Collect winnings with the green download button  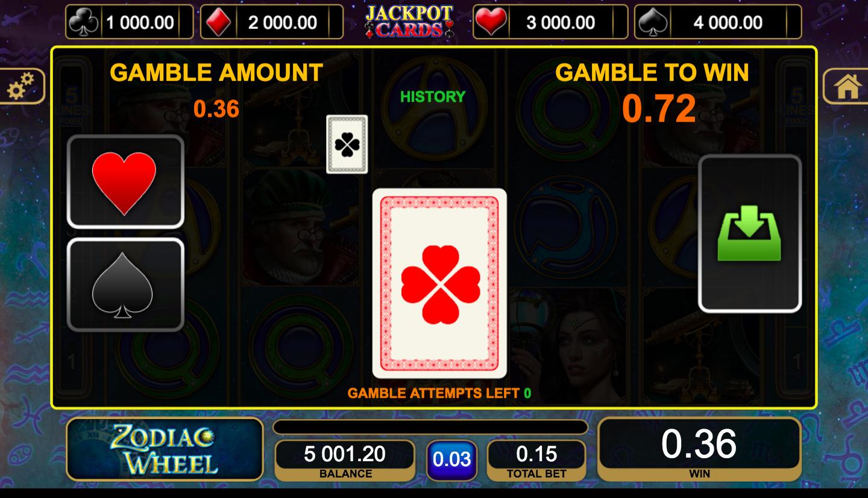point(750,233)
